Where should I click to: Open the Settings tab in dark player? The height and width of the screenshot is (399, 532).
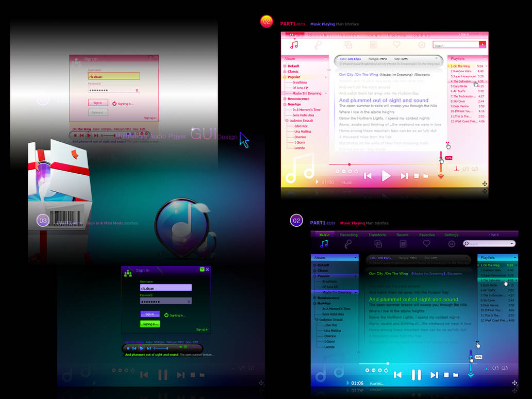click(451, 235)
